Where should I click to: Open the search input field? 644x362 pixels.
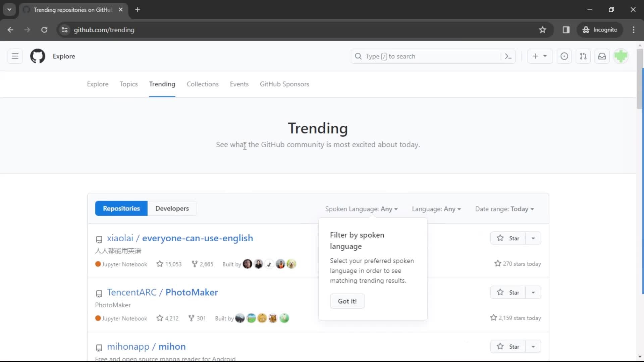pos(433,56)
